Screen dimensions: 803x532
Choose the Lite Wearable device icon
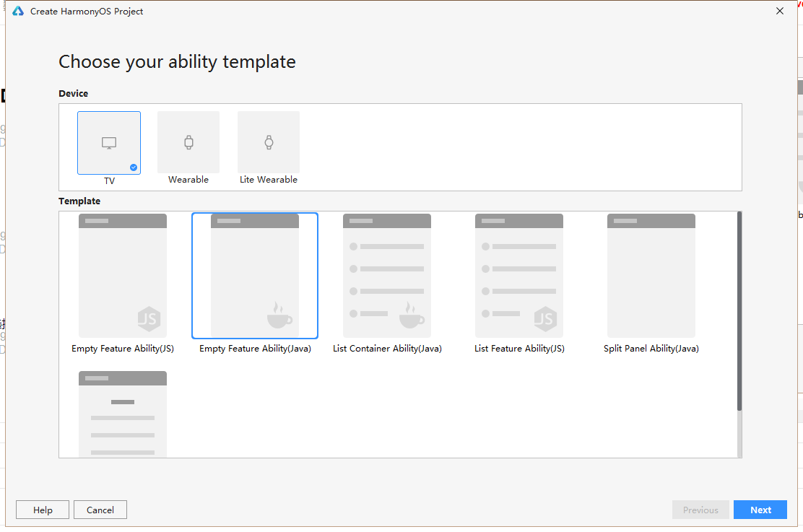click(269, 142)
